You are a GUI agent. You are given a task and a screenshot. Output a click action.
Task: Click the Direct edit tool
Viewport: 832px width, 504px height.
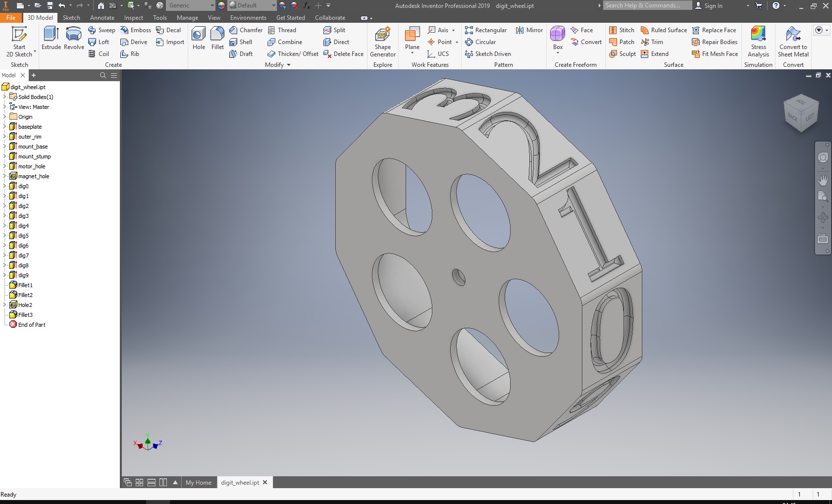336,42
